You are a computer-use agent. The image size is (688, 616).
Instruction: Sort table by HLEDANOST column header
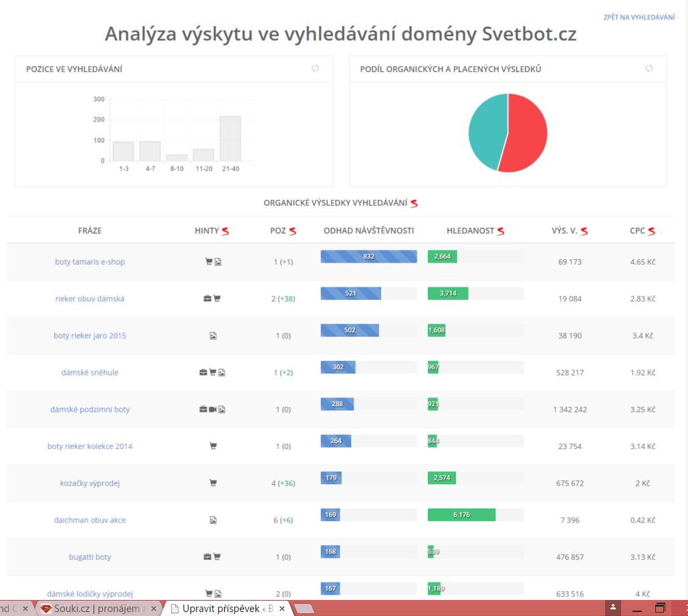point(471,230)
